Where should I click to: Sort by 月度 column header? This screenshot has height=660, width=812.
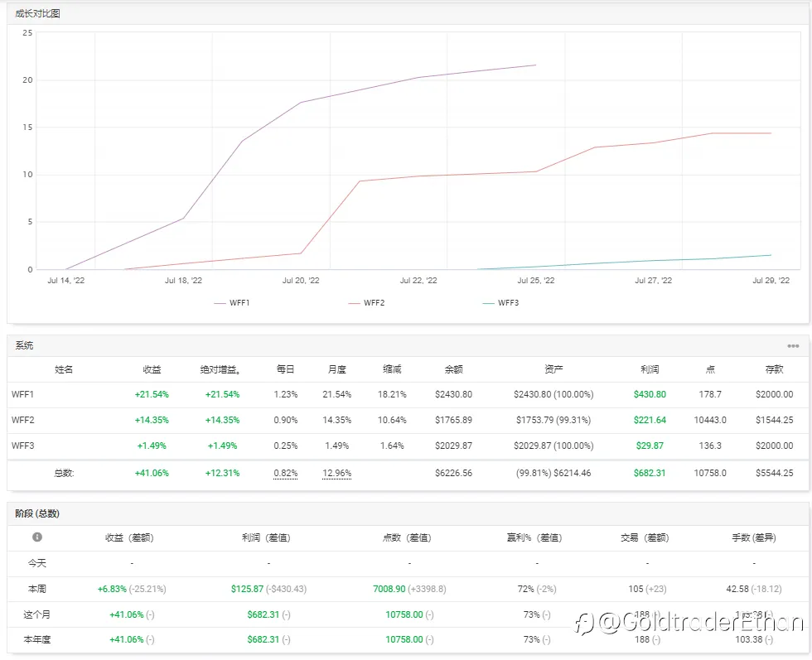337,369
